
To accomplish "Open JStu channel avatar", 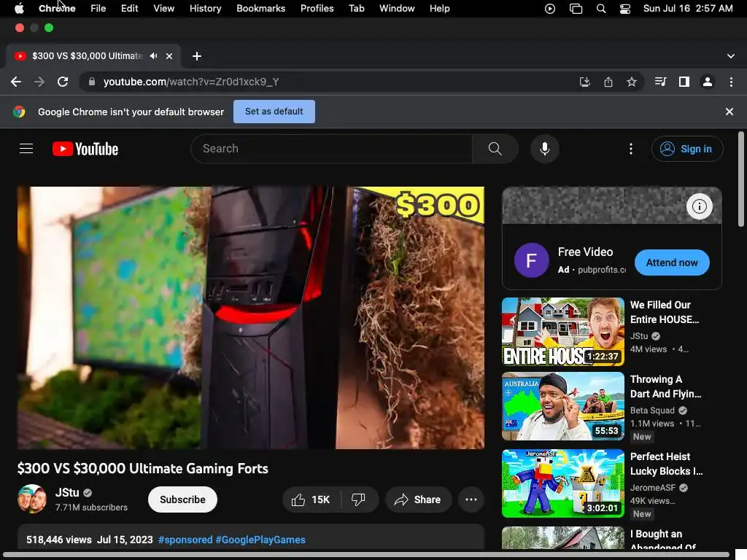I will 32,499.
